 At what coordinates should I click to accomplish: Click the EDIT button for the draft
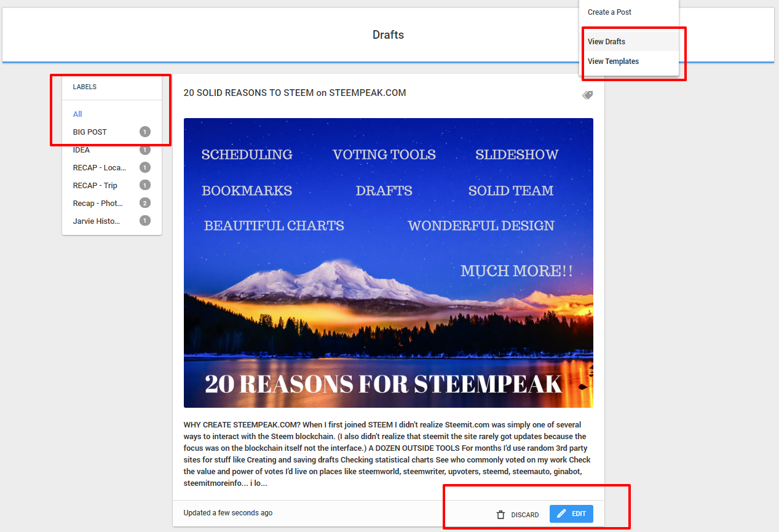[571, 514]
